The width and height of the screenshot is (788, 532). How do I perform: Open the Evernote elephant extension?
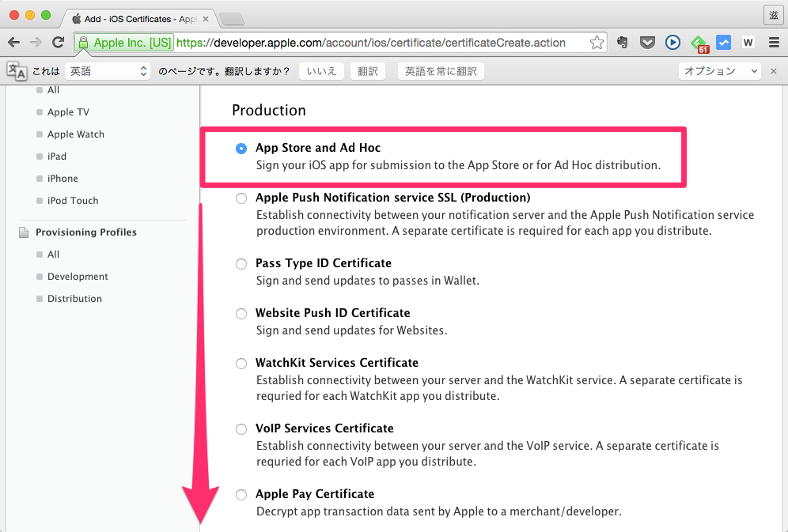(622, 43)
